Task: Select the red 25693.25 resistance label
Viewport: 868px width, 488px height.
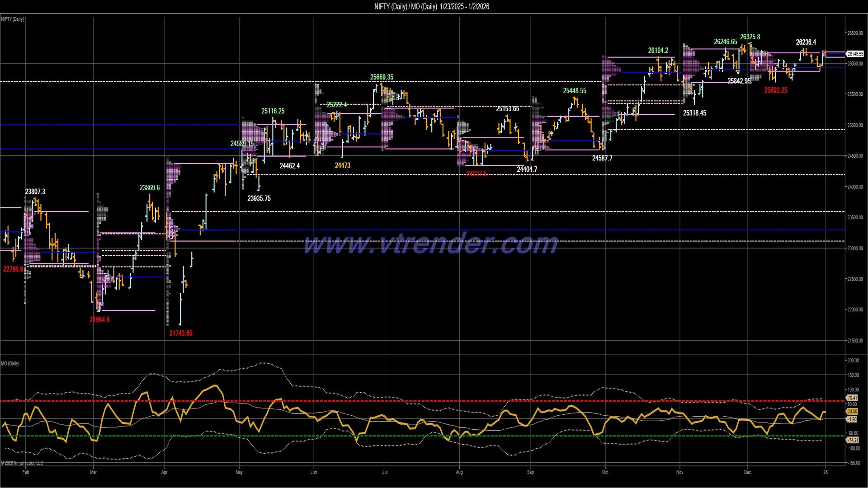Action: [775, 90]
